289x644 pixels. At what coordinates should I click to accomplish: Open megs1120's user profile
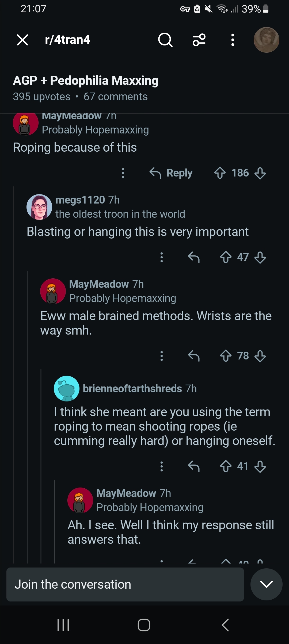pos(80,200)
